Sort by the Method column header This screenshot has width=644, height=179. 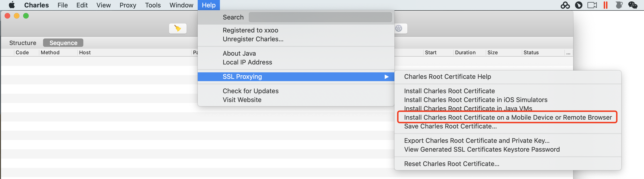pyautogui.click(x=58, y=53)
